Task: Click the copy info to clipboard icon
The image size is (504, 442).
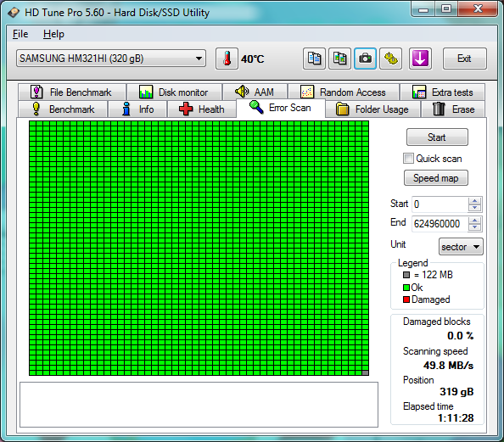Action: 314,59
